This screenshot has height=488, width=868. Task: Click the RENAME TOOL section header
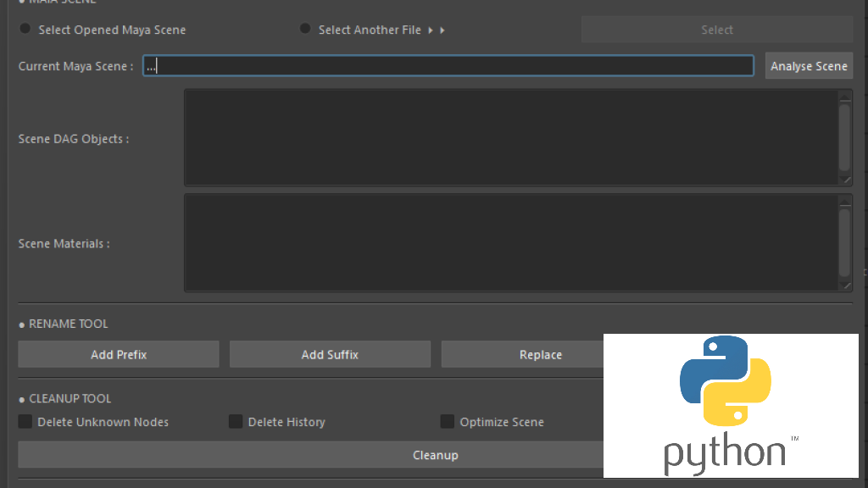coord(68,324)
